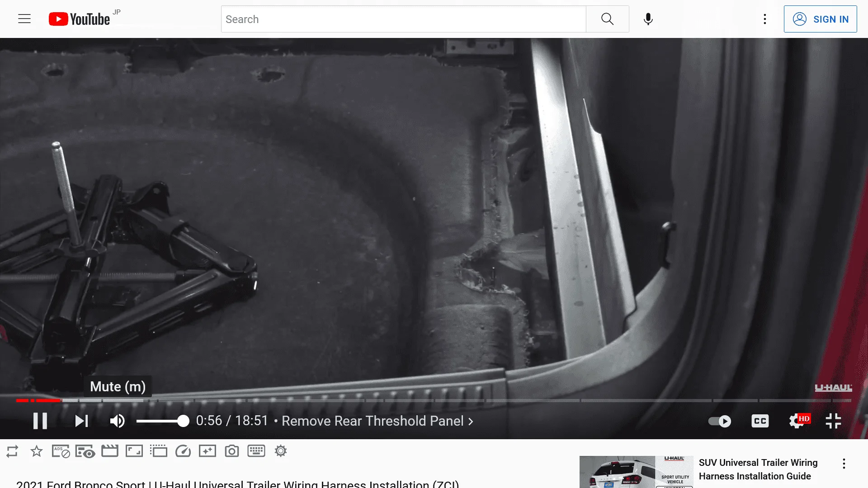Screen dimensions: 868x488
Task: Click the block ADS icon
Action: pos(61,451)
